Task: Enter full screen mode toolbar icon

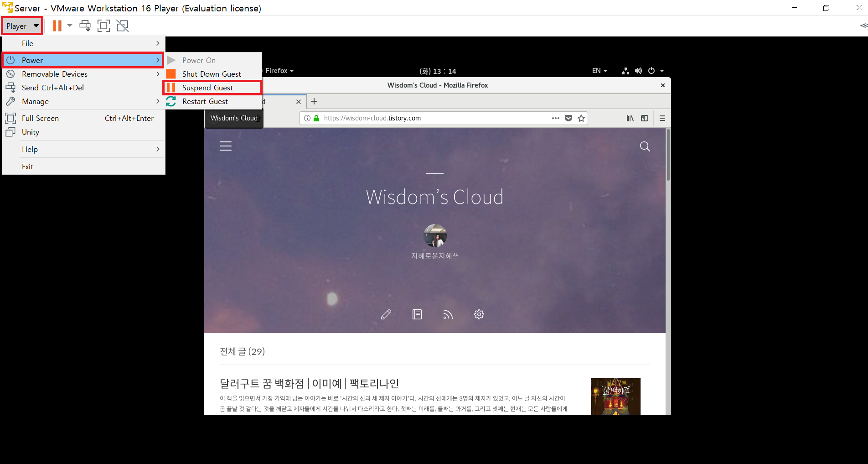Action: click(104, 26)
